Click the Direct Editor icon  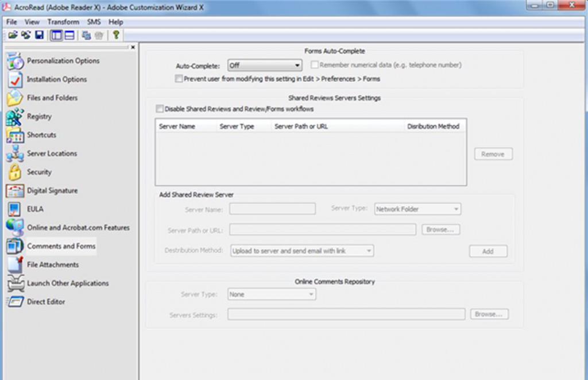[x=15, y=301]
